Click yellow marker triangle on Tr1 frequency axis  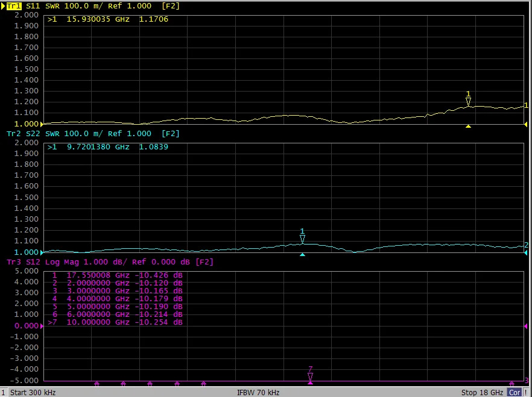(x=468, y=127)
